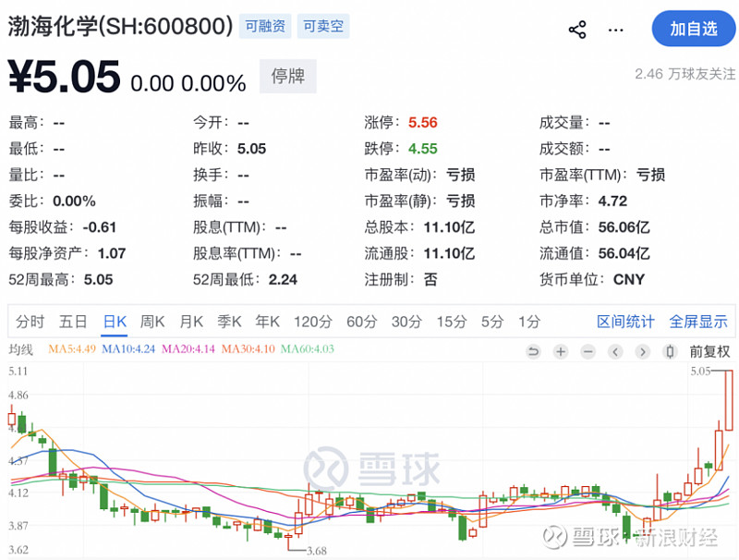This screenshot has width=739, height=560.
Task: Click the reset/undo icon above the chart
Action: tap(533, 352)
